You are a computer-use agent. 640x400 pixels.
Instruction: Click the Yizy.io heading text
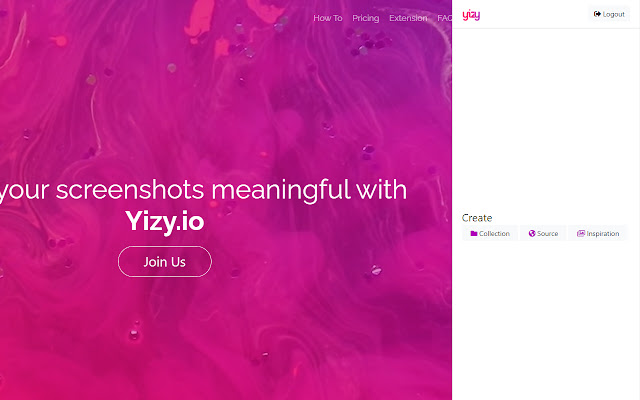(x=164, y=221)
